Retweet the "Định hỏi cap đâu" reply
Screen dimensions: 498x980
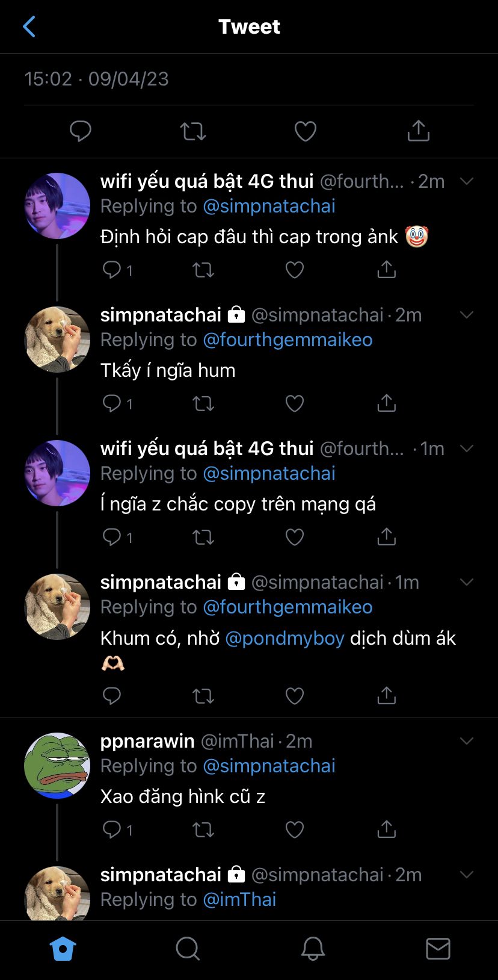click(x=203, y=270)
